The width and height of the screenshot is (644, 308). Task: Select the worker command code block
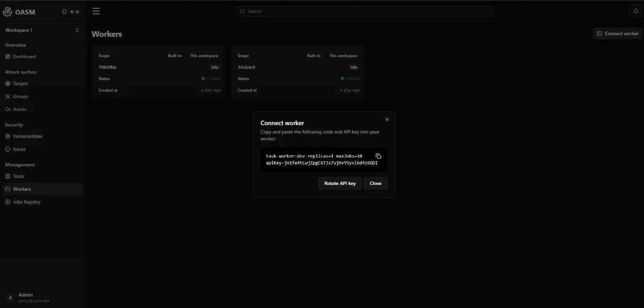tap(324, 159)
